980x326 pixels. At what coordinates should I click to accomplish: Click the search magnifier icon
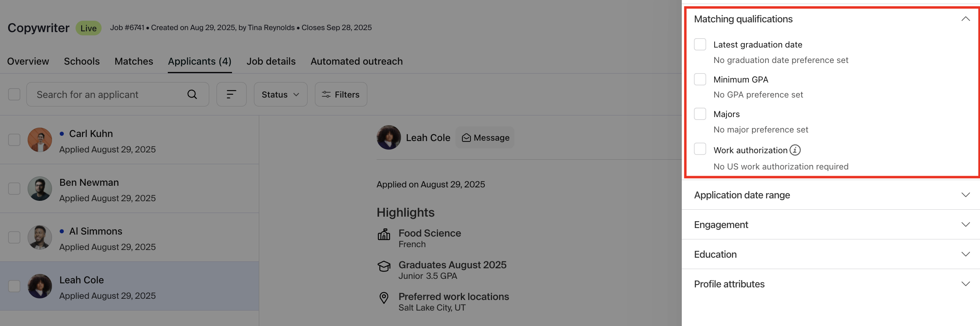(x=192, y=94)
